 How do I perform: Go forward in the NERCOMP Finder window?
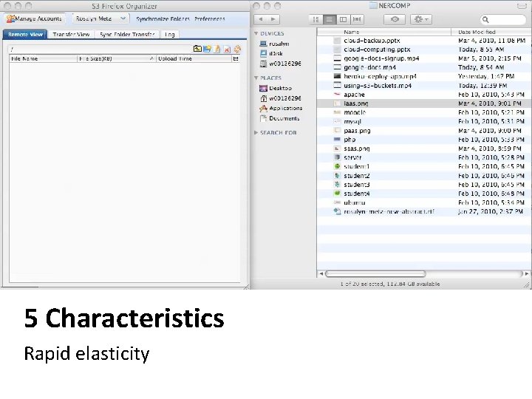273,19
